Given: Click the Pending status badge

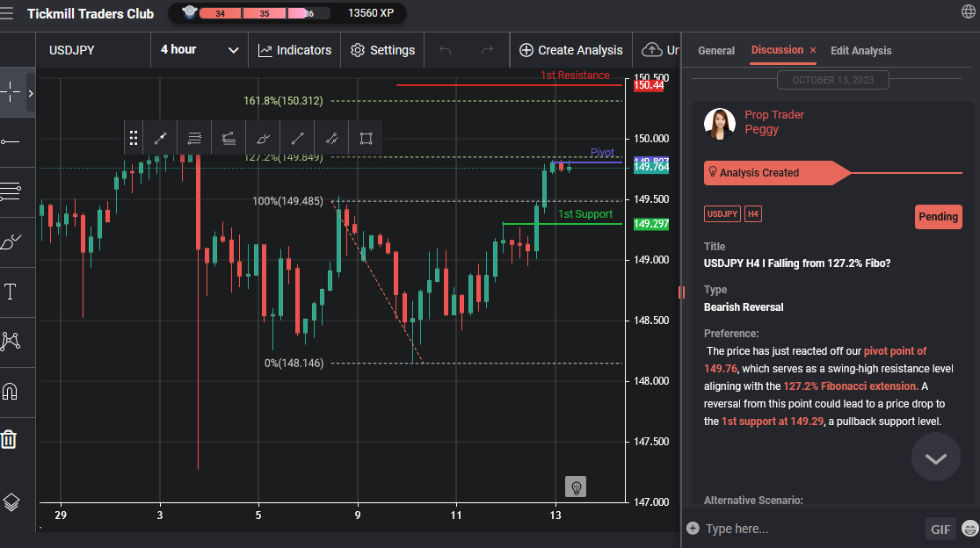Looking at the screenshot, I should point(938,217).
